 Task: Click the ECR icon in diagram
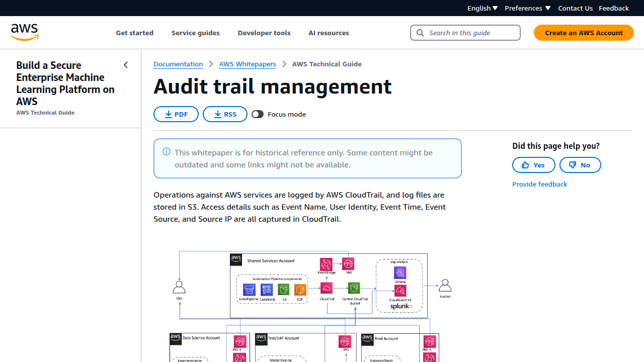300,290
